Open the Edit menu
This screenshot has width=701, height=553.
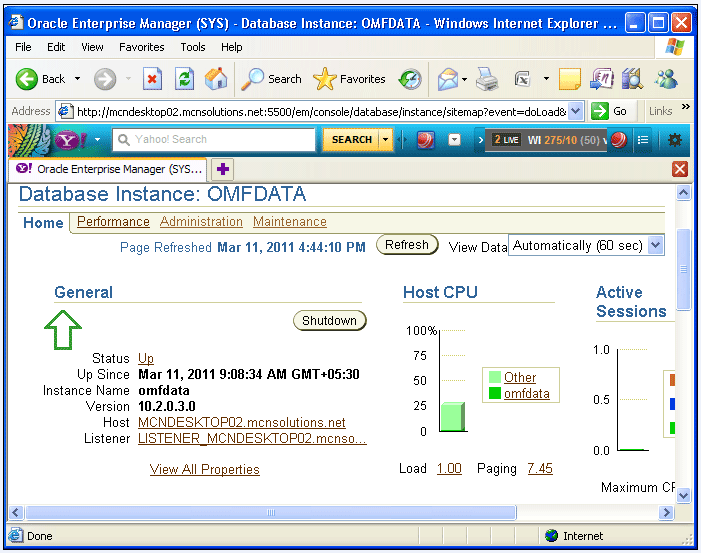56,47
